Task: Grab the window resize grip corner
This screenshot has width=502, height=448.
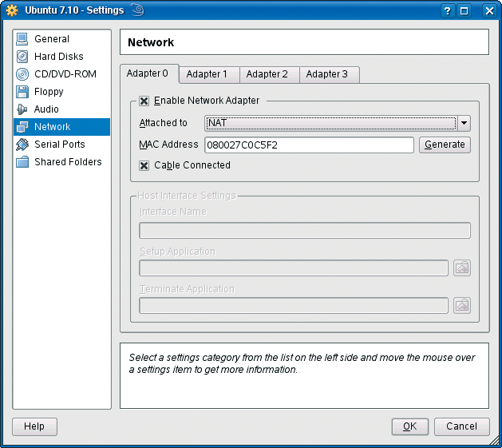Action: click(x=496, y=440)
